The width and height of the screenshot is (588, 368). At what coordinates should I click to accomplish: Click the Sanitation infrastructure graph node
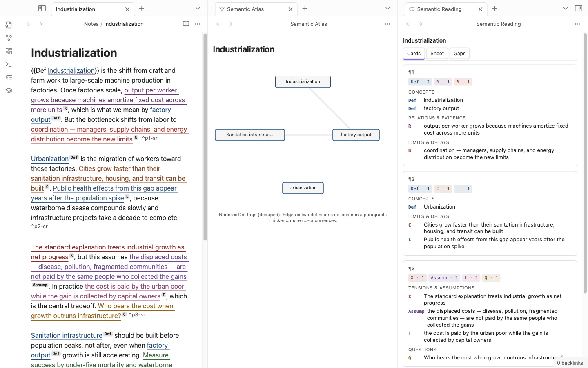coord(250,135)
